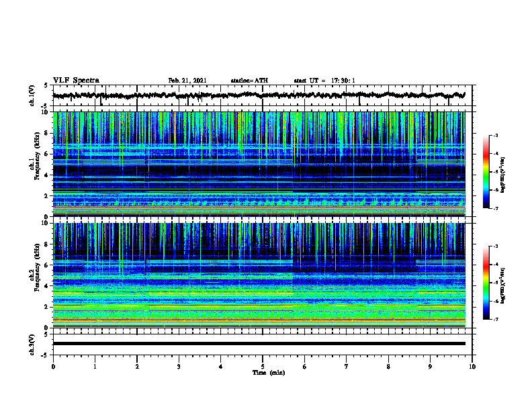Click the time axis tick label '3'
The height and width of the screenshot is (411, 532).
(x=179, y=367)
